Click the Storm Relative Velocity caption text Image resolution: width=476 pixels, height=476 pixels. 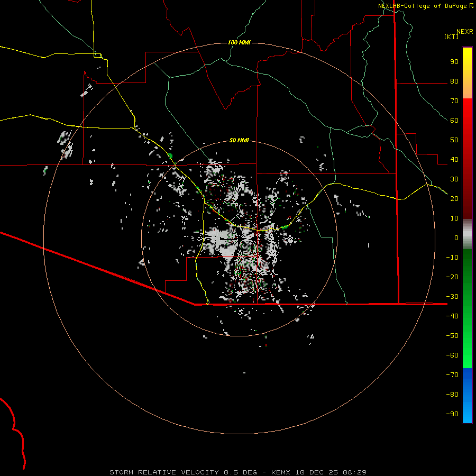[164, 472]
